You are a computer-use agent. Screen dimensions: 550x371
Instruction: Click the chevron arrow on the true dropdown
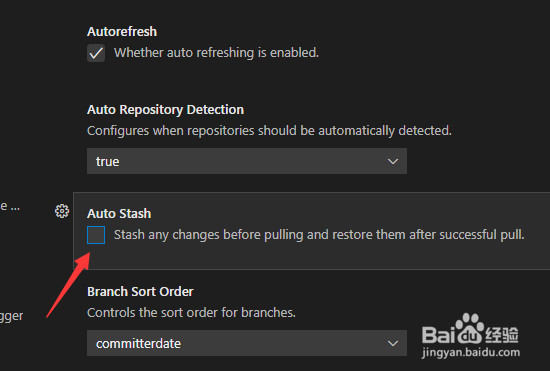point(393,161)
